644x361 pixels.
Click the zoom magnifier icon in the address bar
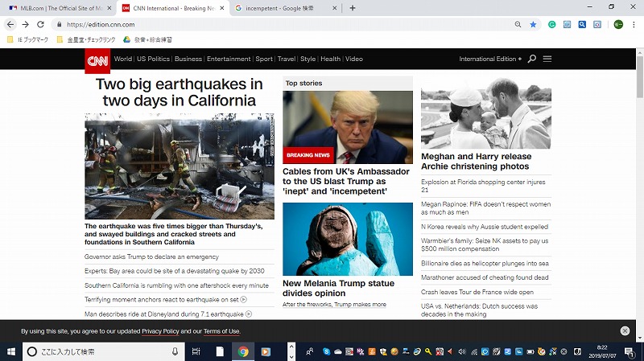(518, 25)
